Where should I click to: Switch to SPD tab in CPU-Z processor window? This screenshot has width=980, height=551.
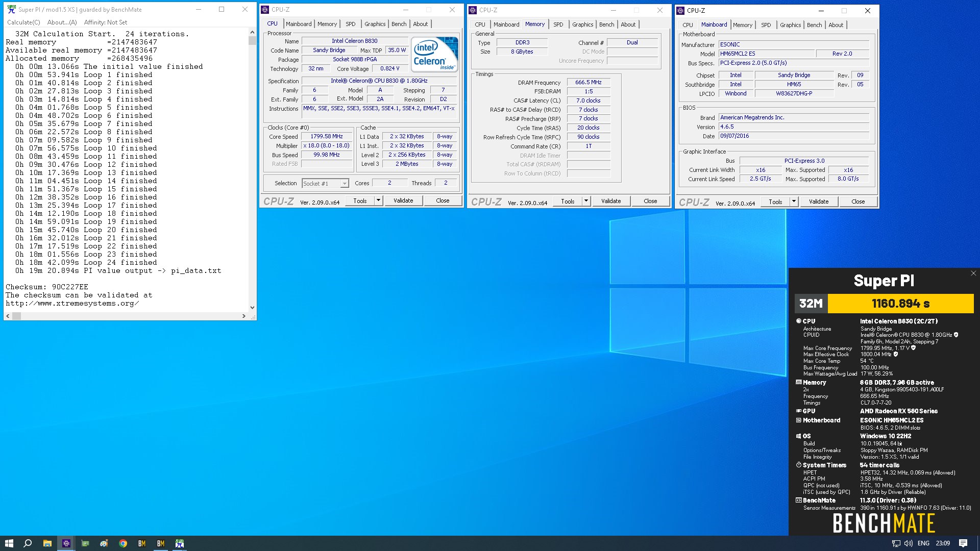coord(350,24)
